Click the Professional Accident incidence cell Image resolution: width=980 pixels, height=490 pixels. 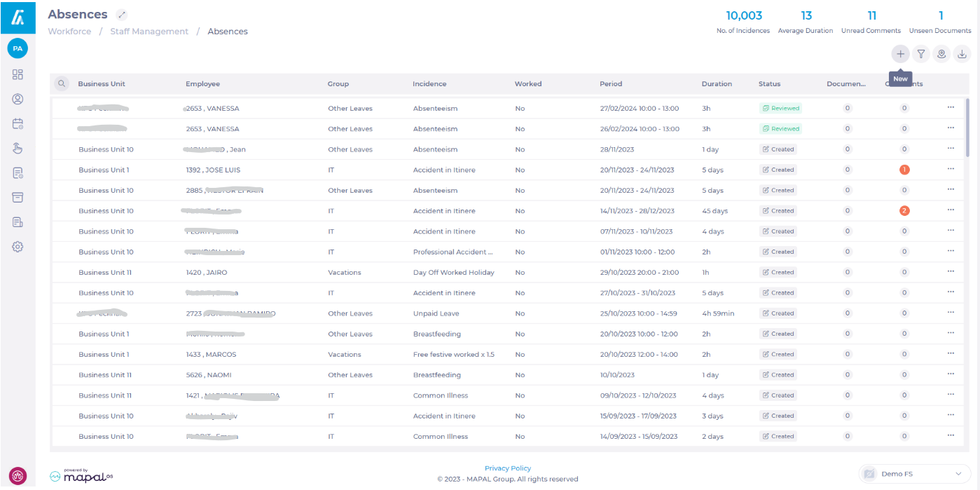coord(453,252)
